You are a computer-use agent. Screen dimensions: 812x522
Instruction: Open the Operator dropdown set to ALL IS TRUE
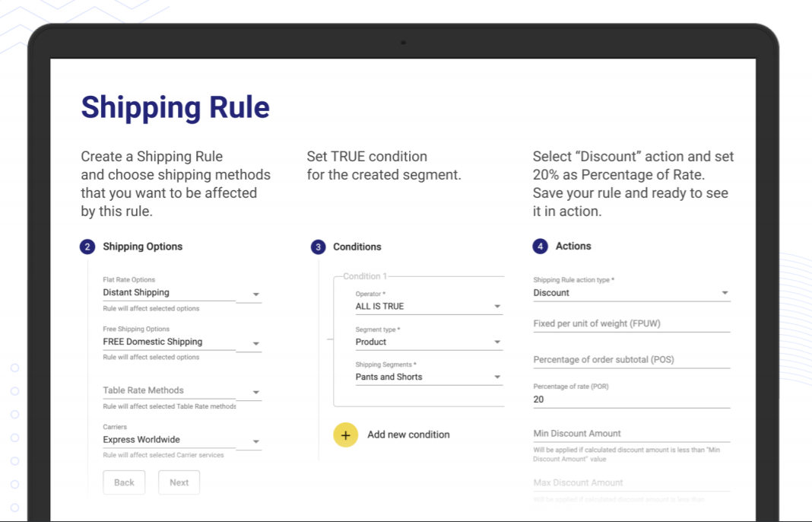click(497, 306)
